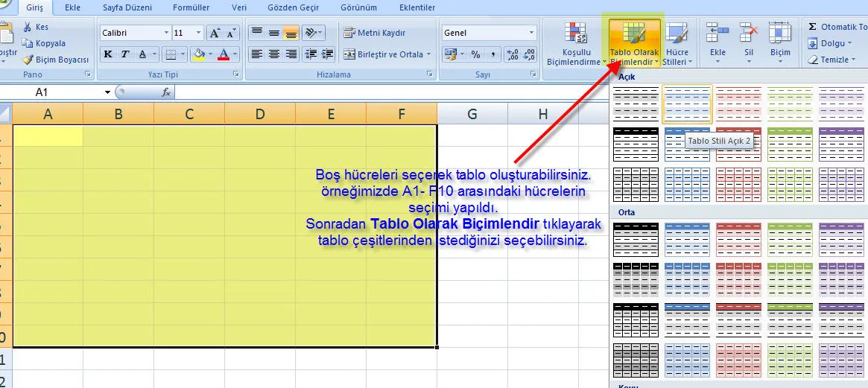
Task: Click the percent style icon
Action: [x=474, y=54]
